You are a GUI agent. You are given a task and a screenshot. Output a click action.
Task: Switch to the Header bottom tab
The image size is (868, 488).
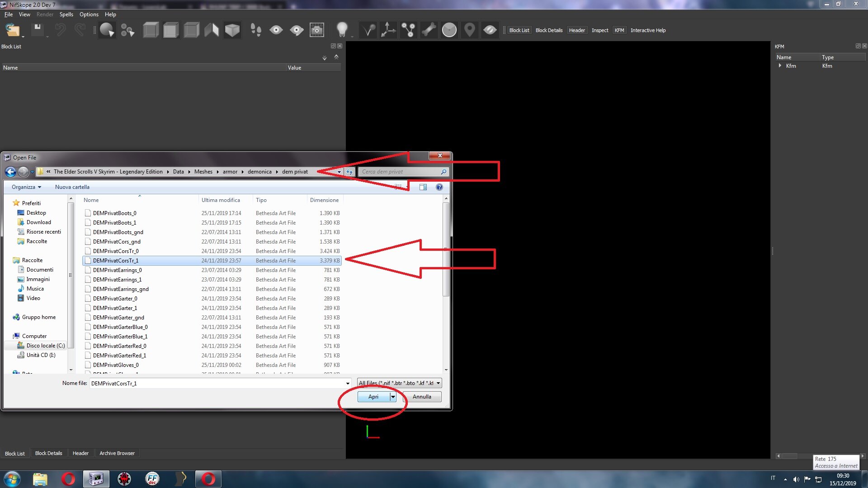pos(80,453)
